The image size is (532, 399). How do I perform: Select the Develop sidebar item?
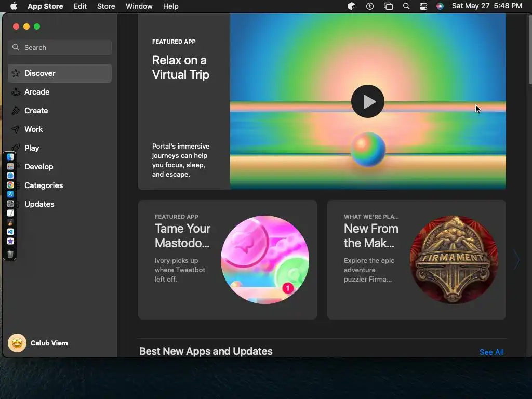(x=60, y=167)
